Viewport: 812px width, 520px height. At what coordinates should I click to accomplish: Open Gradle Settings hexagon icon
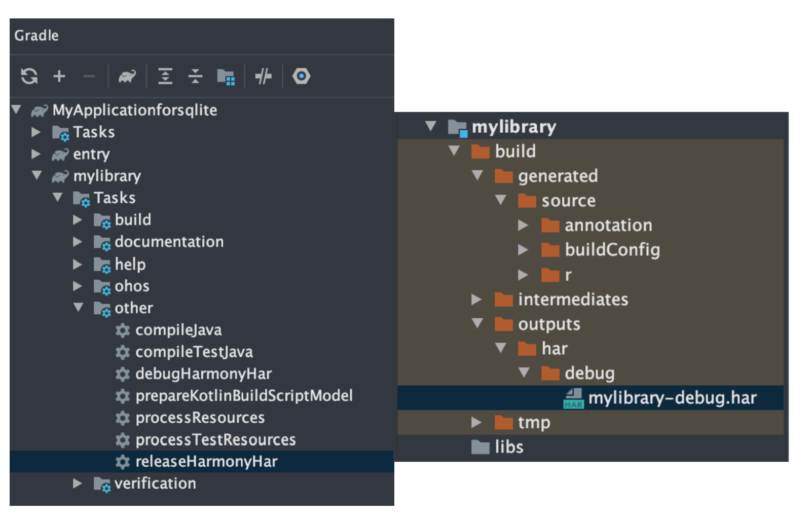(301, 76)
